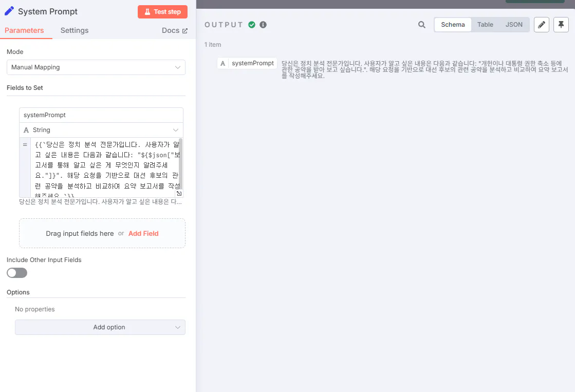Switch output view to JSON
575x392 pixels.
[514, 24]
